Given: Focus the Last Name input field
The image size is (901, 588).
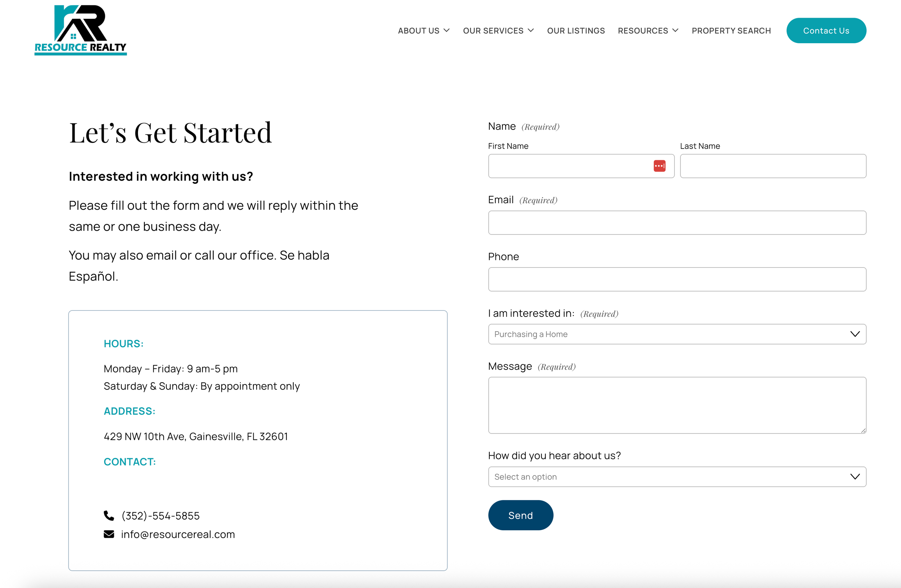Looking at the screenshot, I should [x=773, y=166].
